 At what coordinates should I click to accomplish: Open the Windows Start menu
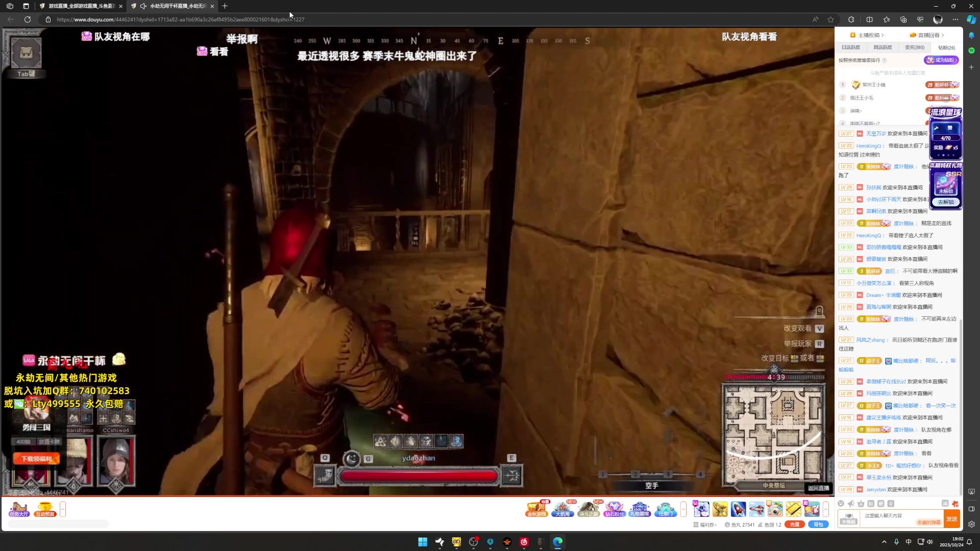[x=423, y=542]
